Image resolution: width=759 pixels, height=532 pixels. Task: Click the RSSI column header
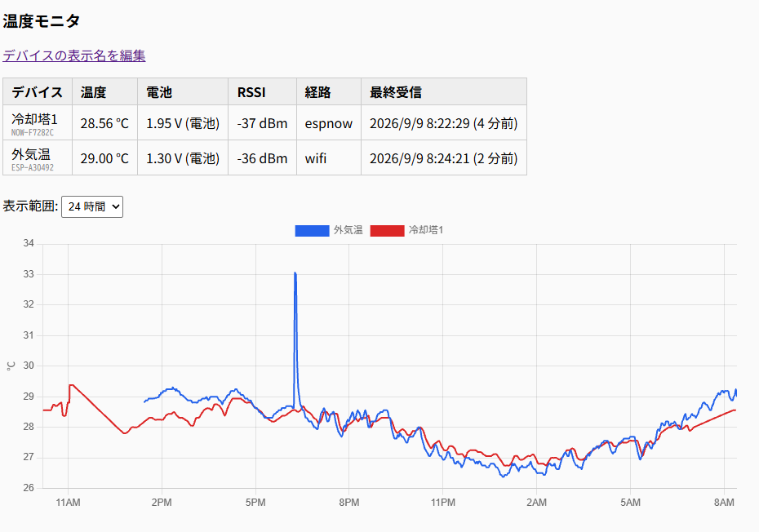tap(262, 92)
